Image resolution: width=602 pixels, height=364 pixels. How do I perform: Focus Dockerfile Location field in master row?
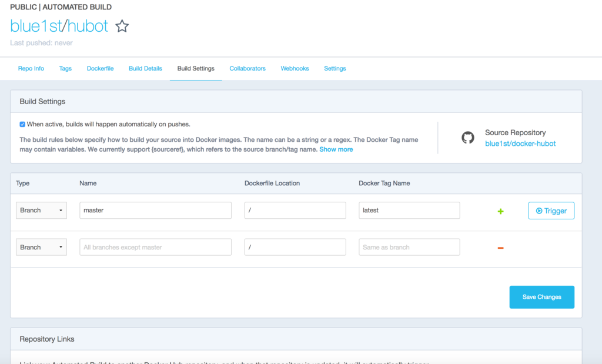click(295, 211)
